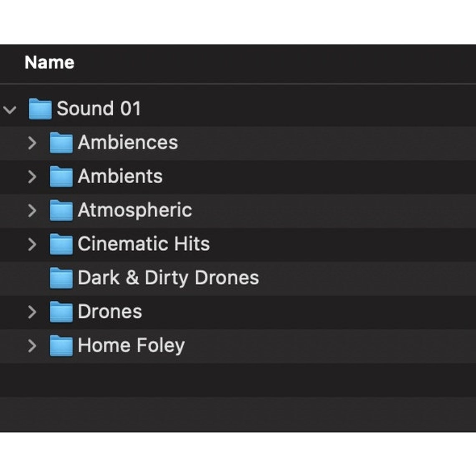Screen dimensions: 476x476
Task: Select the Home Foley folder name
Action: pyautogui.click(x=132, y=345)
